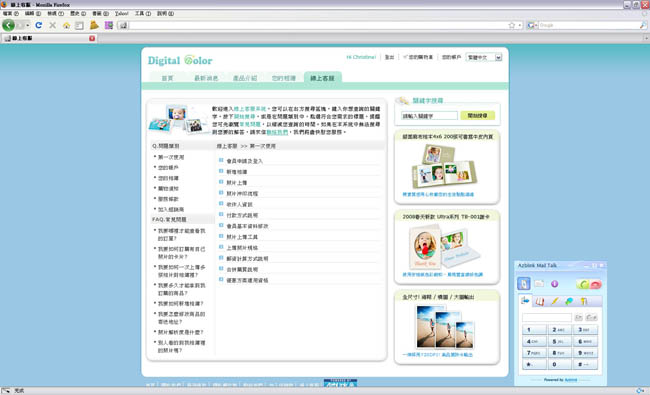Open the first FAQ question link in sidebar
Viewport: 650px width, 395px height.
click(181, 235)
